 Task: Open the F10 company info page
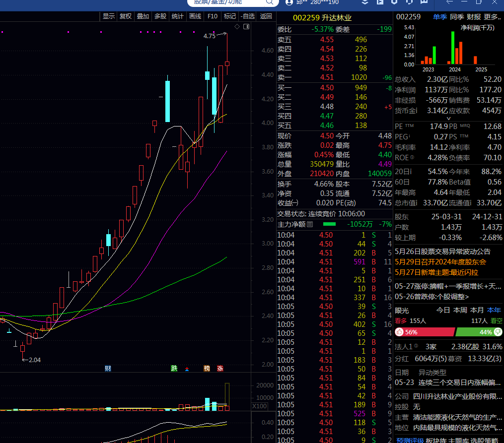pos(213,16)
